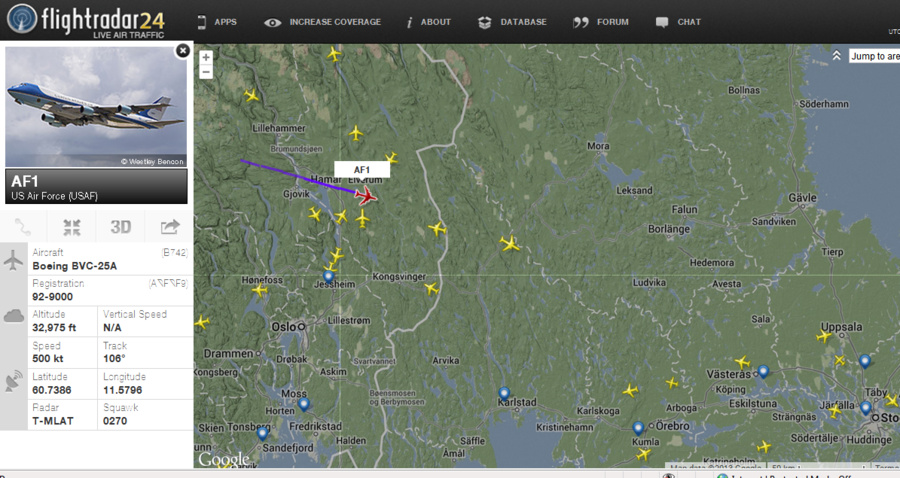Open the Jump to area dropdown

(x=874, y=56)
